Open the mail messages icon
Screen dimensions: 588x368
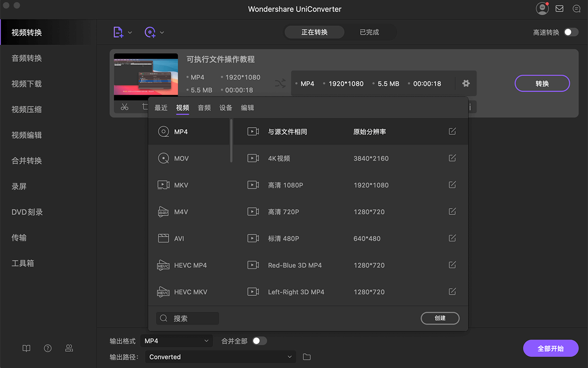click(559, 9)
